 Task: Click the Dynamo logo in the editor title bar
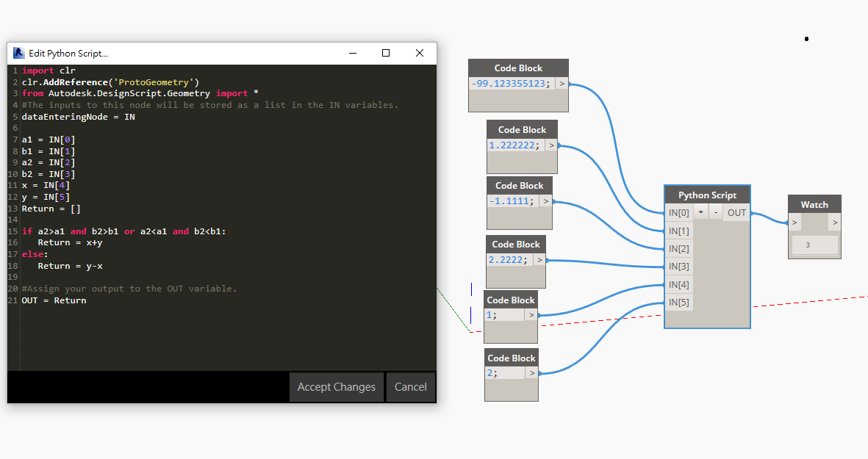(18, 52)
